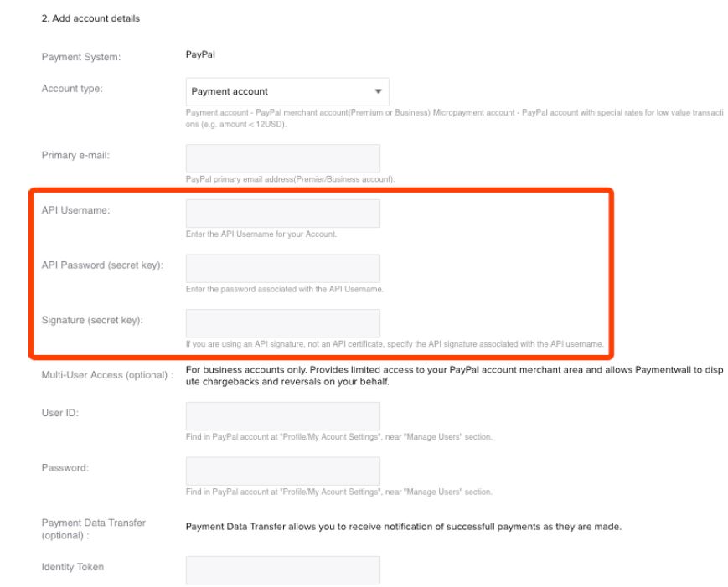Focus the User ID text field
The height and width of the screenshot is (587, 728).
(283, 416)
